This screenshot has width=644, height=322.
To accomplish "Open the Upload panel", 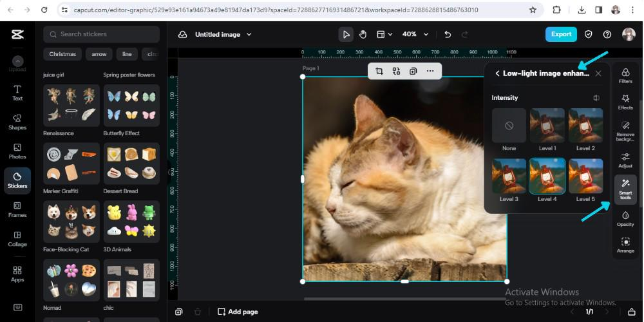I will coord(17,64).
